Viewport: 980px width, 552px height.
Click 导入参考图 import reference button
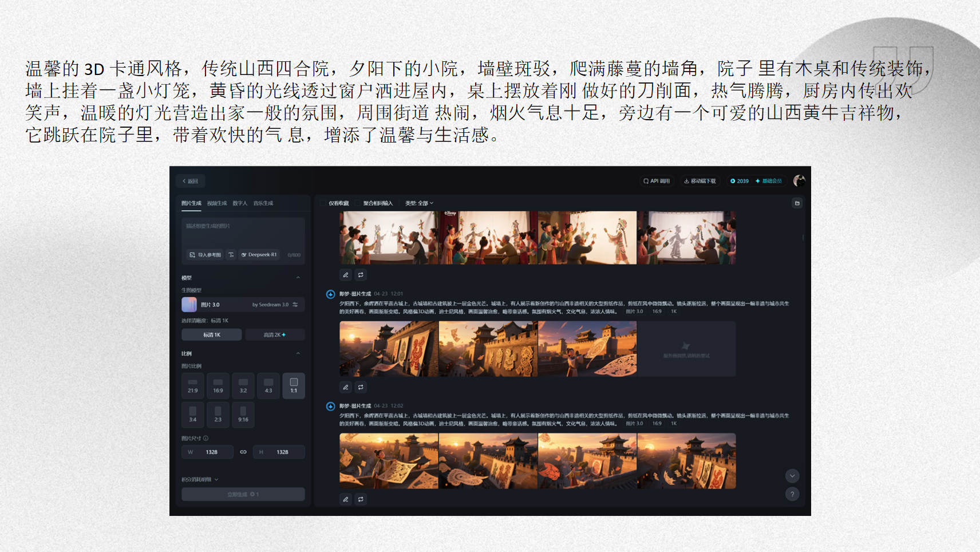[x=205, y=255]
